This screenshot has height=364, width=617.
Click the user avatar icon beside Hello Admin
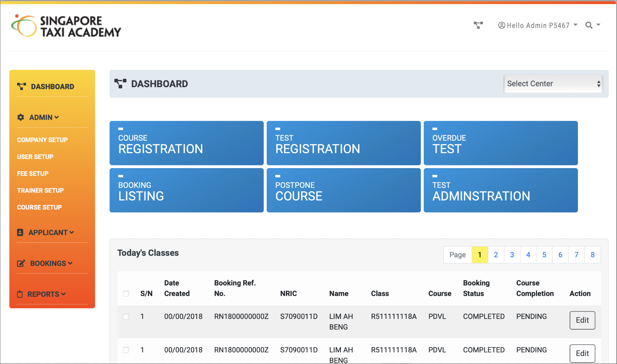click(x=501, y=25)
